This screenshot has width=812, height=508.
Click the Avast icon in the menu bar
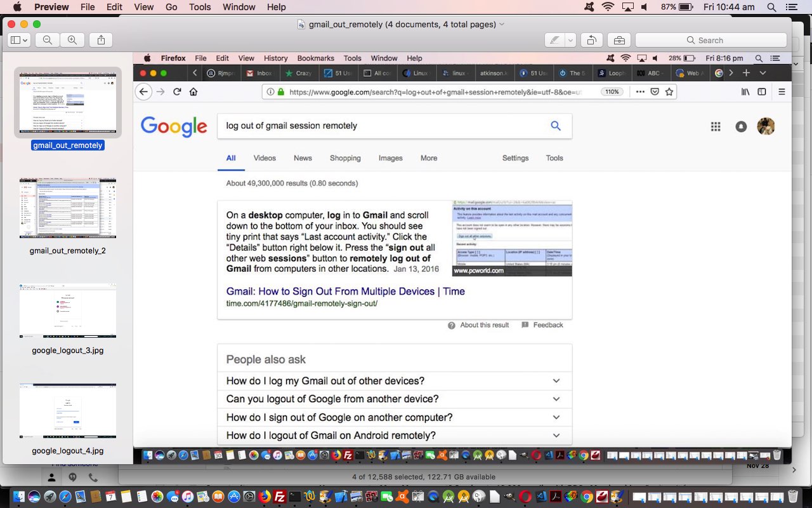(x=589, y=7)
